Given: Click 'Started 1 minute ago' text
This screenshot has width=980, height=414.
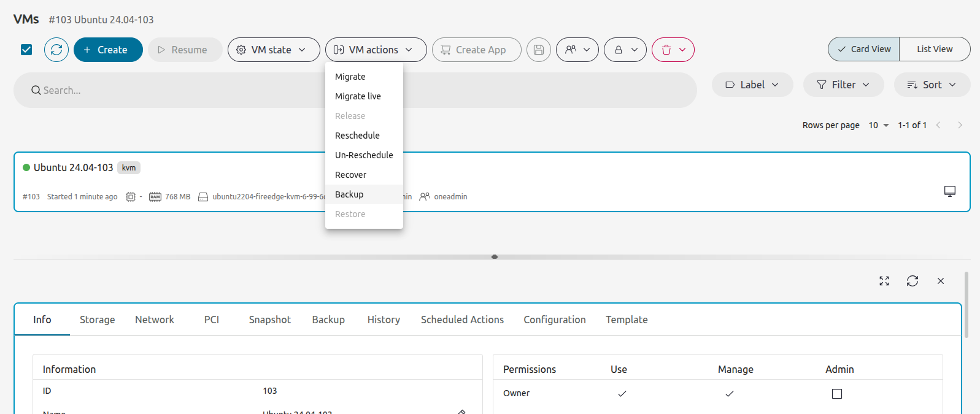Looking at the screenshot, I should pos(82,197).
